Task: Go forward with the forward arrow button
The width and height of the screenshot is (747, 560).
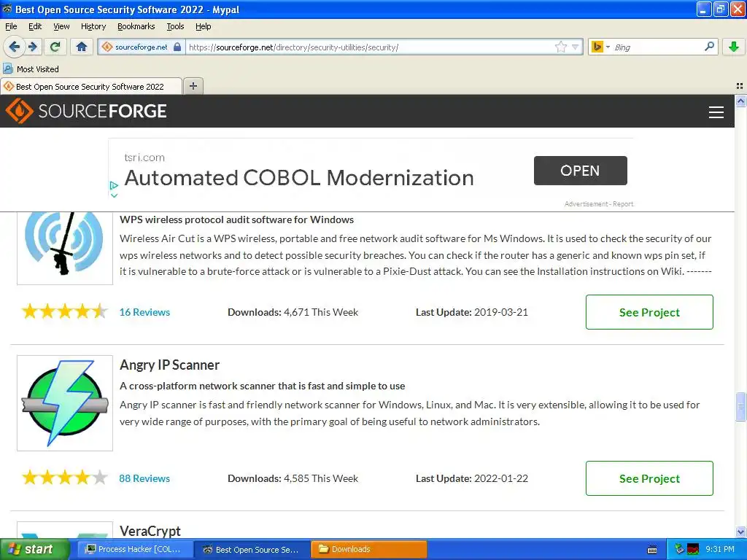Action: click(x=33, y=47)
